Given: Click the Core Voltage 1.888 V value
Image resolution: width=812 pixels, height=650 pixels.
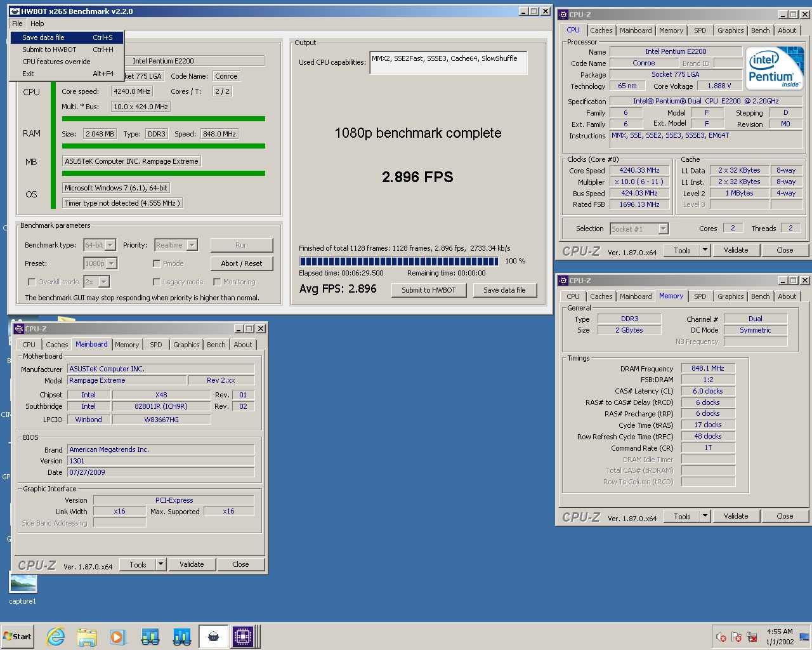Looking at the screenshot, I should [719, 86].
